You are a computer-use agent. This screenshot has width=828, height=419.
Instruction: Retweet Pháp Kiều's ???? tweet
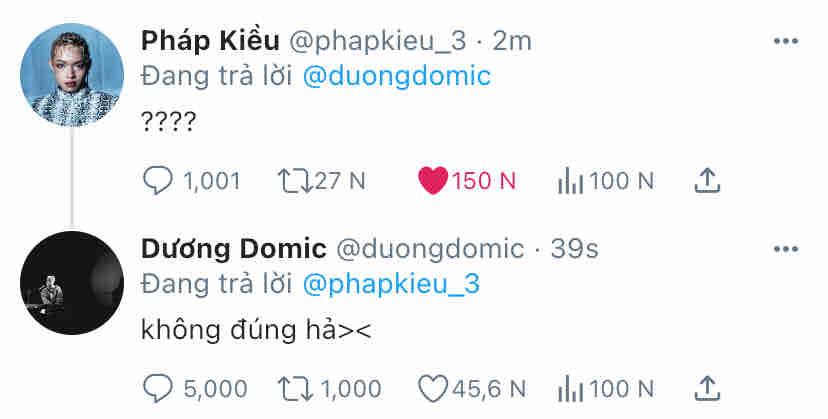(x=292, y=181)
